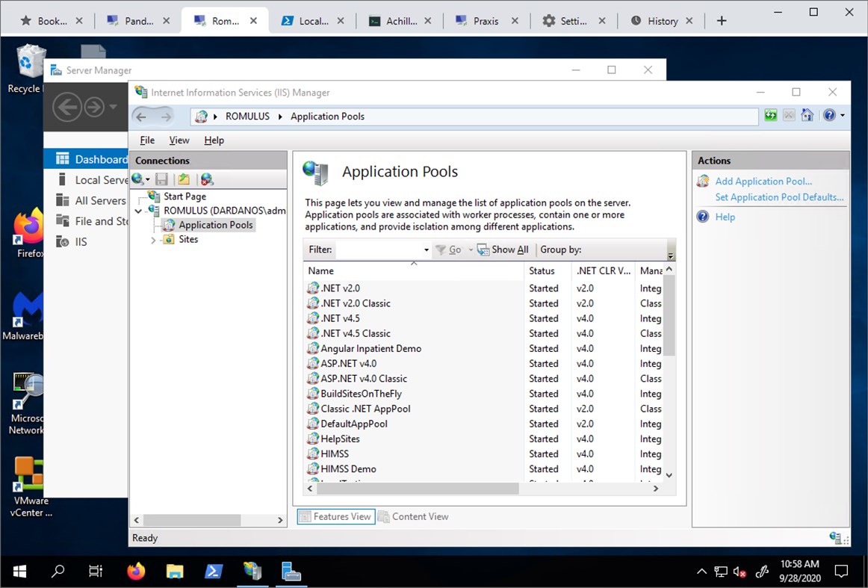Open dropdown arrow next to Help icon
Image resolution: width=868 pixels, height=588 pixels.
[843, 116]
